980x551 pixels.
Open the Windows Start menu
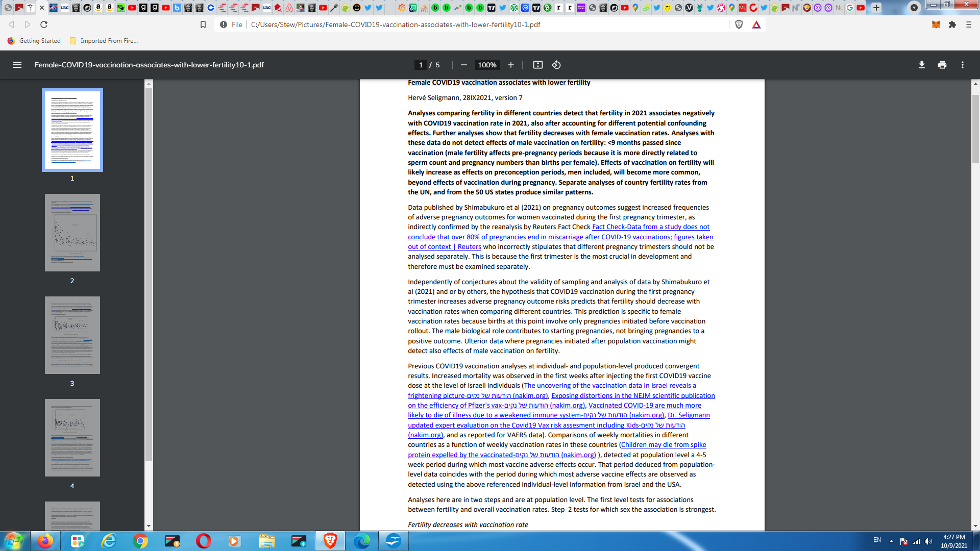click(x=14, y=541)
